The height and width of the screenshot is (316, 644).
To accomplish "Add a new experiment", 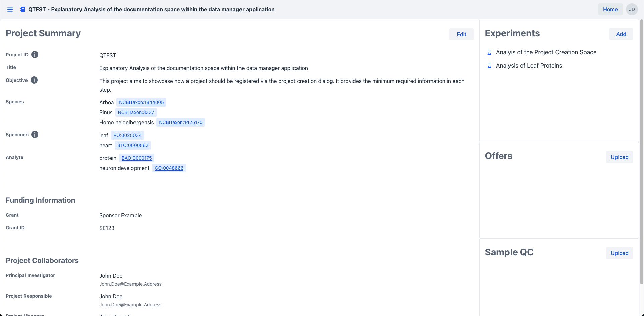I will click(x=621, y=34).
